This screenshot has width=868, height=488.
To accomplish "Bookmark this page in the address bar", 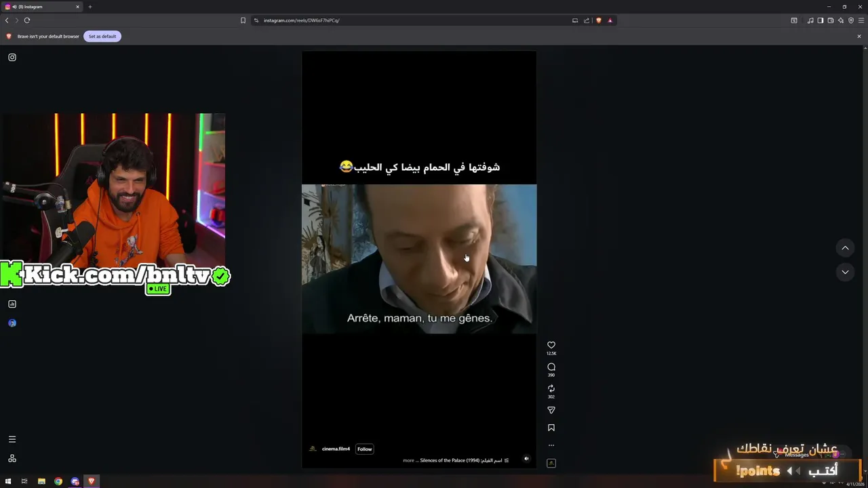I will pos(243,20).
